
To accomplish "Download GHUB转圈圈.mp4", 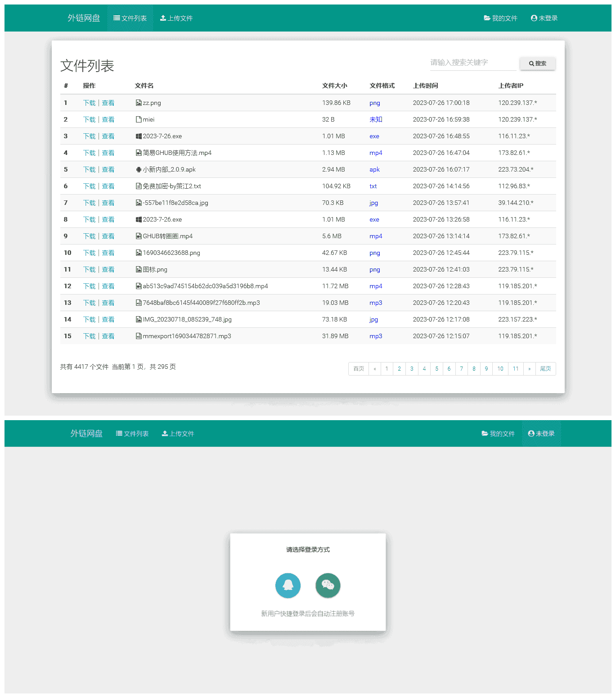I will pos(90,236).
